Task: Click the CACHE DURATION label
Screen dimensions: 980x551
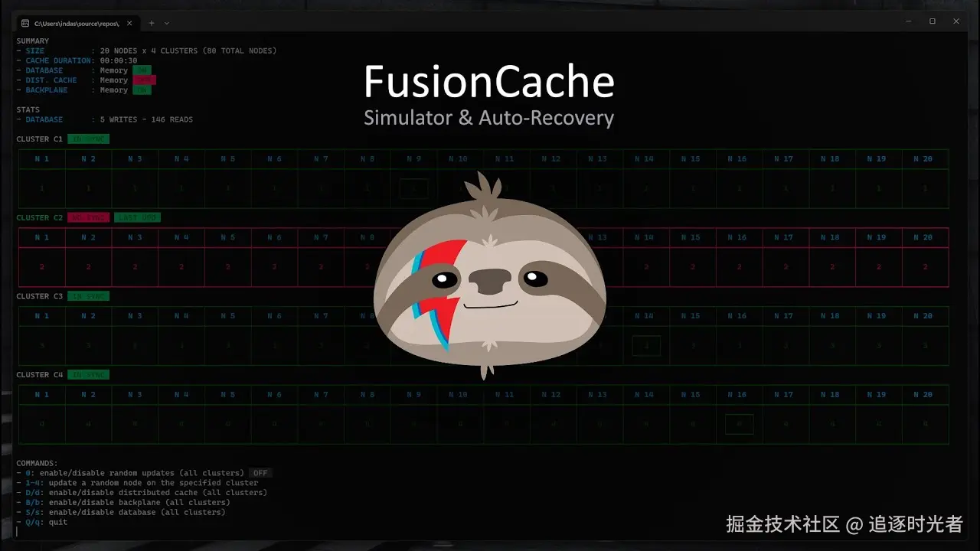Action: pyautogui.click(x=60, y=61)
